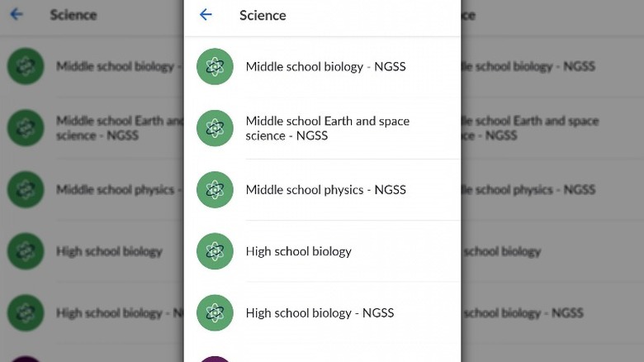Select Middle school physics - NGSS

click(x=325, y=190)
